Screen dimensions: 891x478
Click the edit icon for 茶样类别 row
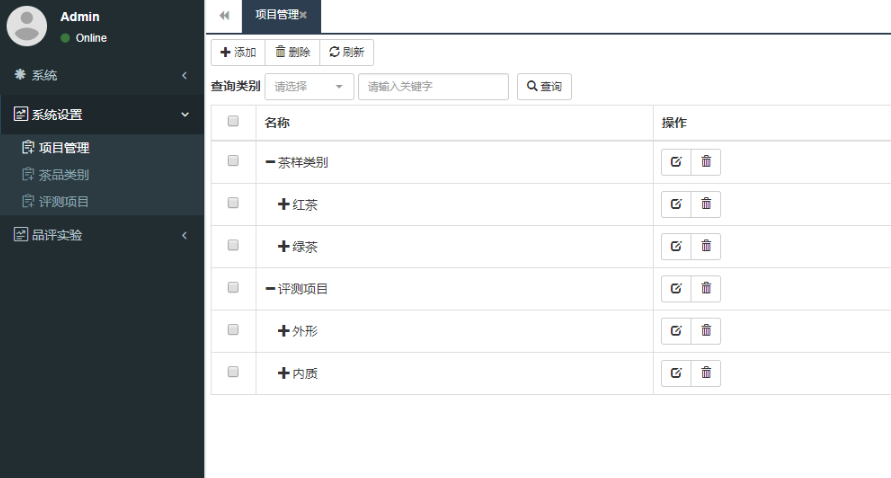click(x=676, y=162)
